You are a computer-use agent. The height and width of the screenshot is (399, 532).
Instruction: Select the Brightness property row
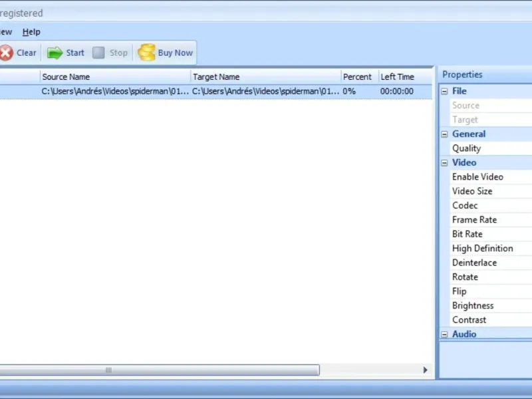click(491, 306)
